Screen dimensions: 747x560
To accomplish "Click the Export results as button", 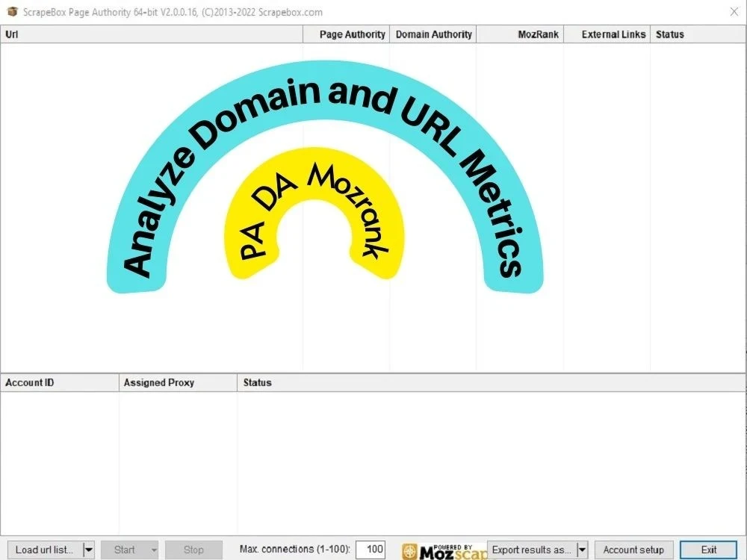I will 532,550.
